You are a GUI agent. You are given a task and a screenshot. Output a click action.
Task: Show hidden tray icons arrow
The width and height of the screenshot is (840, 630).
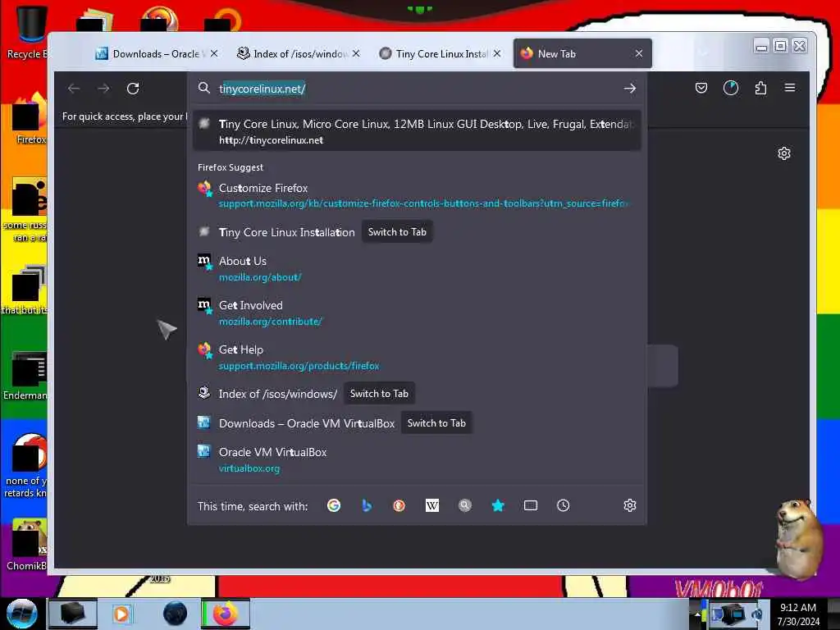point(697,614)
